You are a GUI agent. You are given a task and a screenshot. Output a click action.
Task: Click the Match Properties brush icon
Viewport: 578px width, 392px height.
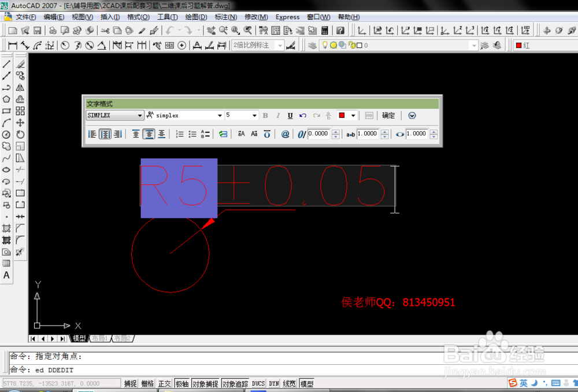pos(142,31)
